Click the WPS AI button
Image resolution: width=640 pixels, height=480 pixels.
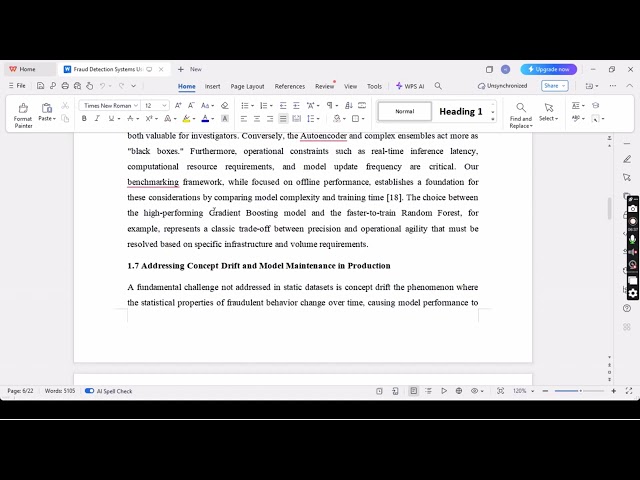(410, 86)
